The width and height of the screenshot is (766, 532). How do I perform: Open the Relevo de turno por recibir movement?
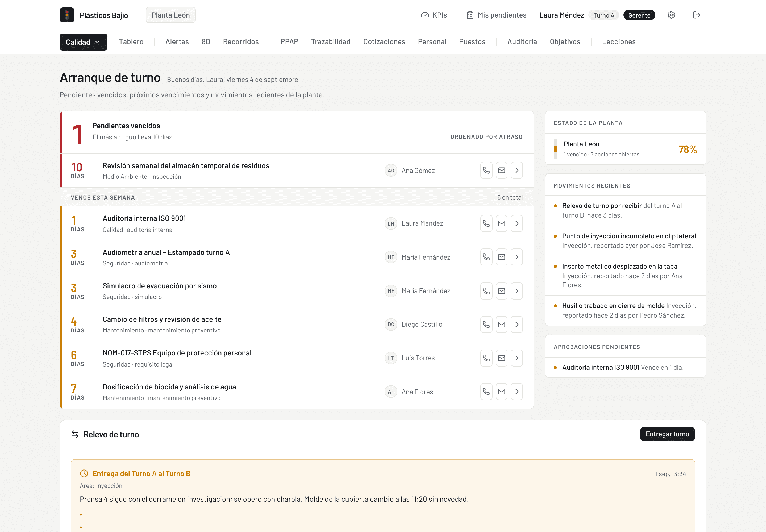pos(625,210)
